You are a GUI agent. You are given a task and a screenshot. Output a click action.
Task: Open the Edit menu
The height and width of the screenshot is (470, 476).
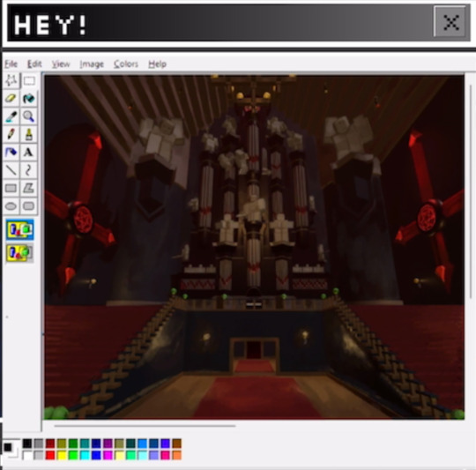point(34,64)
